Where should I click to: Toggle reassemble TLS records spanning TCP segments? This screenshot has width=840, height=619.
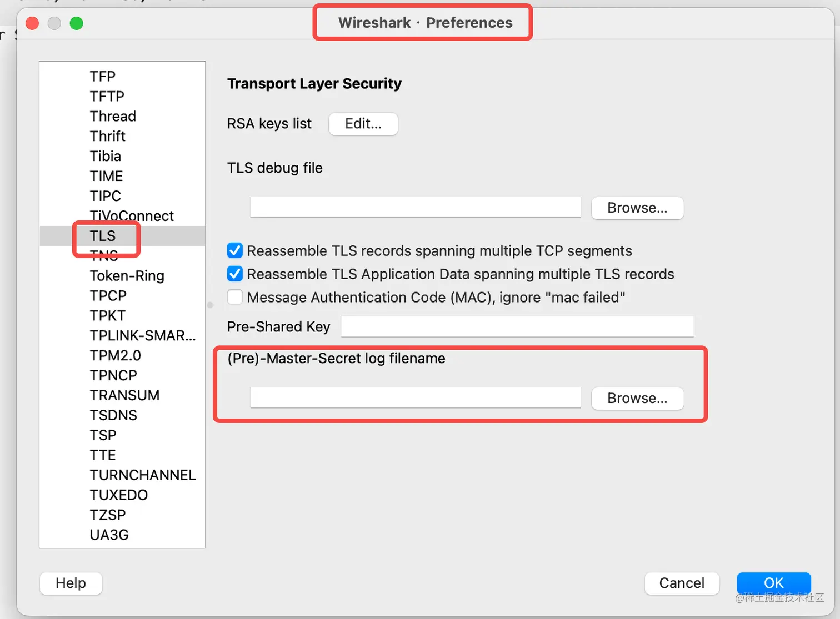click(x=235, y=251)
